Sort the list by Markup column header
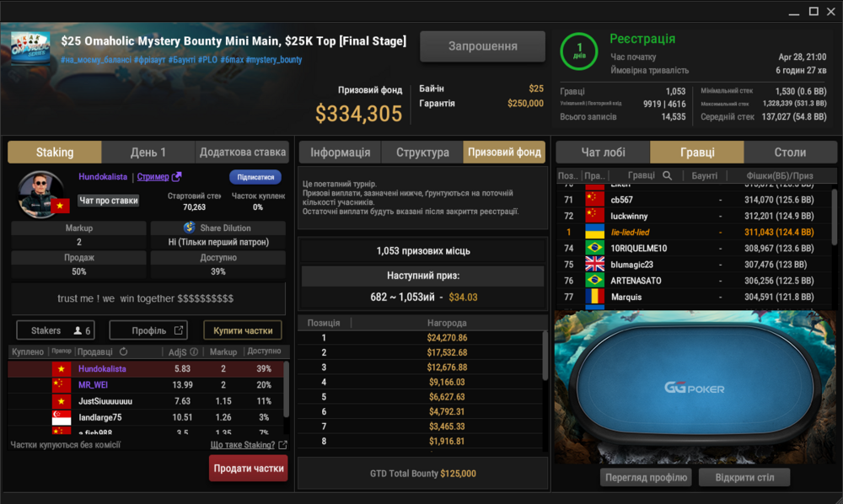The width and height of the screenshot is (843, 504). (x=223, y=351)
